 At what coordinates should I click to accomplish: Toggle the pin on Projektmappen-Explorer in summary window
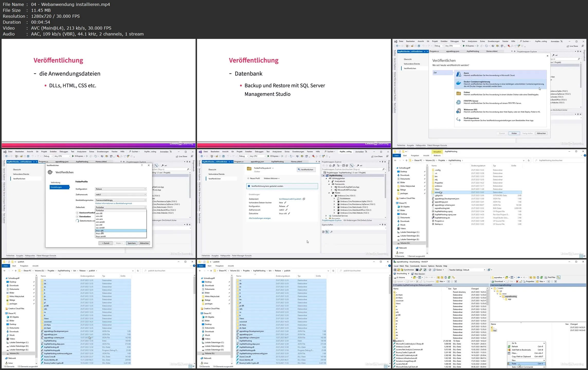pyautogui.click(x=383, y=162)
